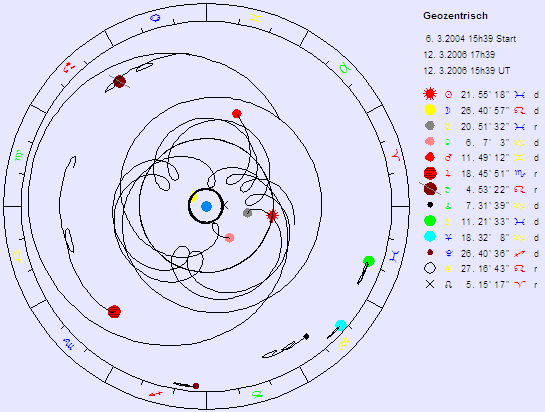The width and height of the screenshot is (545, 412).
Task: Select the red Sagittarius arrow symbol on the ring
Action: point(155,394)
